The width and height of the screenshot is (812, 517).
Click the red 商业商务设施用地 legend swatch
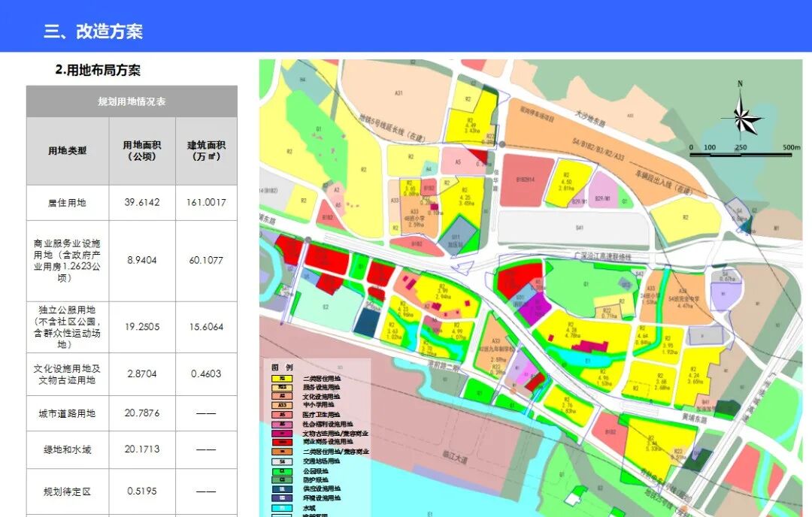[282, 443]
